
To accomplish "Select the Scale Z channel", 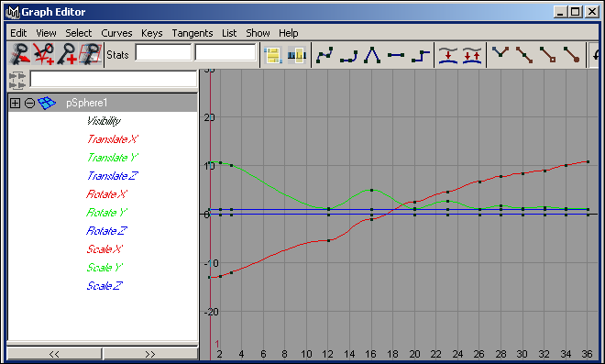I will pos(104,286).
